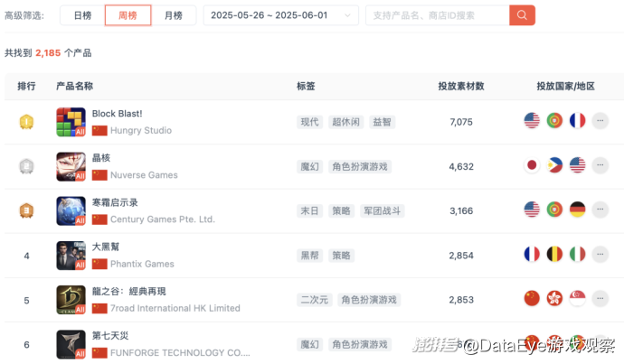This screenshot has height=364, width=624.
Task: Click the 投放素材数 column header
Action: click(461, 86)
